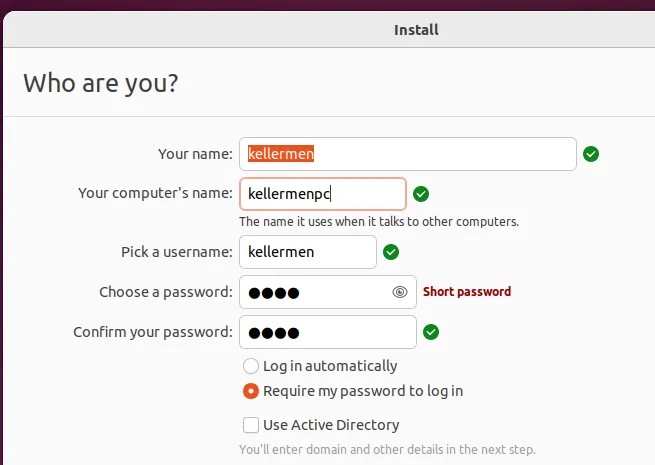
Task: Click the green checkmark next to computer's name
Action: click(x=421, y=194)
